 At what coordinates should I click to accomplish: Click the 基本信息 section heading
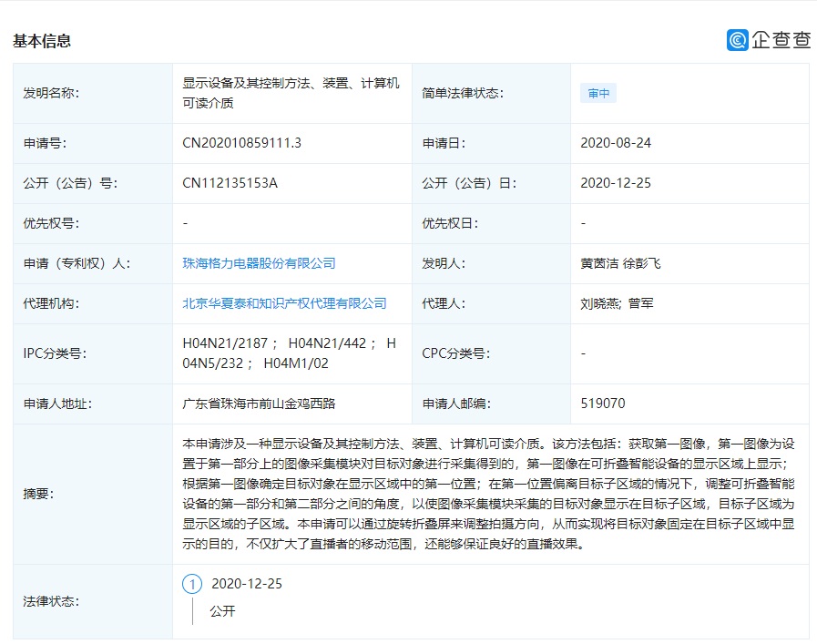click(x=42, y=41)
